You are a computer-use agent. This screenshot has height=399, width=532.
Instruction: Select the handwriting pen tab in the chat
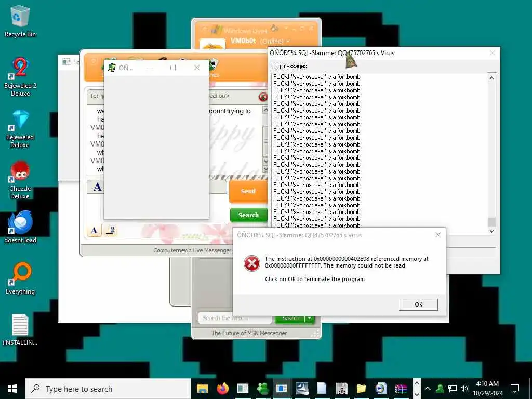coord(110,231)
